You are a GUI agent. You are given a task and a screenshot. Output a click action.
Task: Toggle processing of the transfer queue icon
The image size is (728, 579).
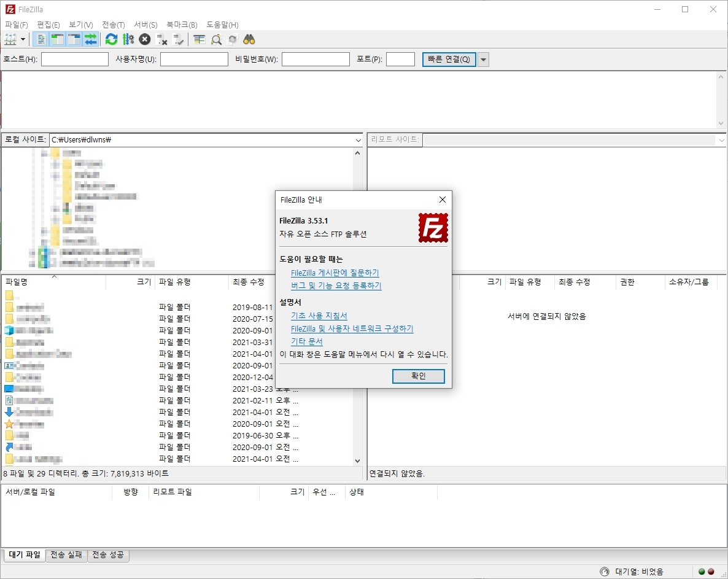(128, 39)
